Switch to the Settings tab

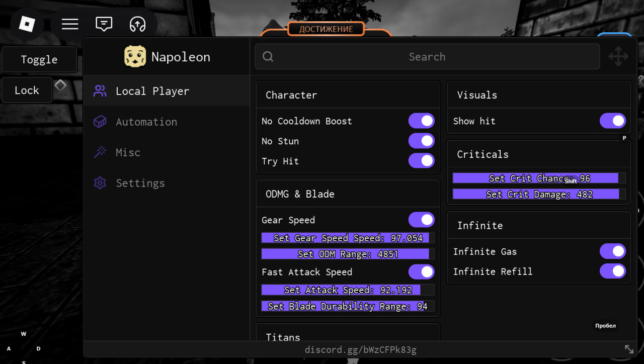pyautogui.click(x=140, y=184)
